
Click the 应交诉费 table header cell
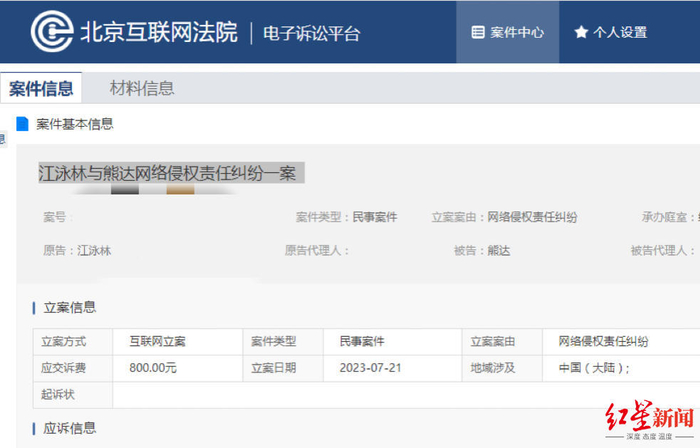72,368
